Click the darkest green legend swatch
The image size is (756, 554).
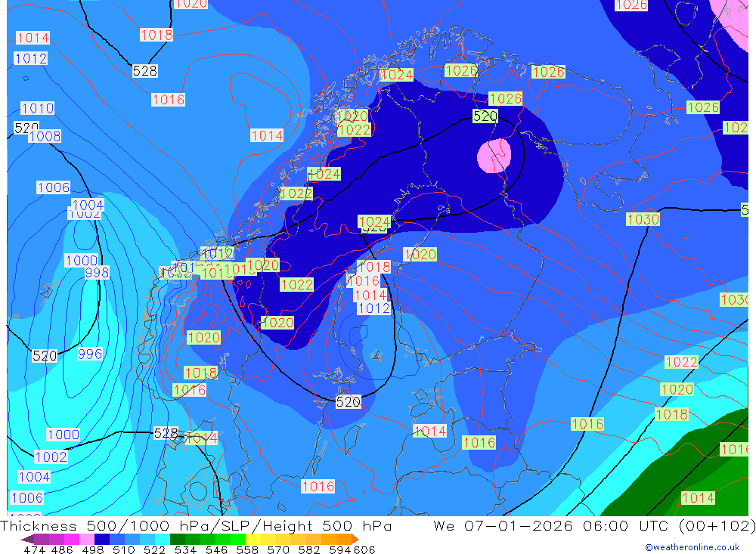(x=178, y=539)
